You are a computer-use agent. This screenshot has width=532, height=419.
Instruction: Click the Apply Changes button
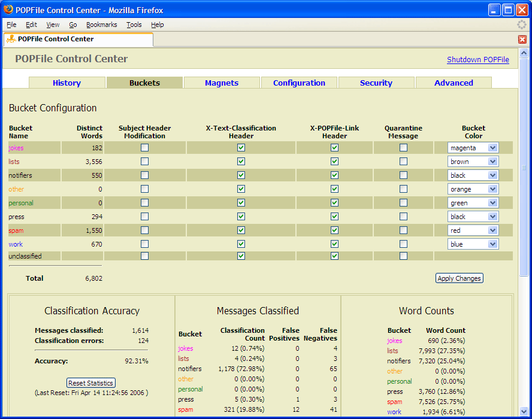[x=459, y=278]
